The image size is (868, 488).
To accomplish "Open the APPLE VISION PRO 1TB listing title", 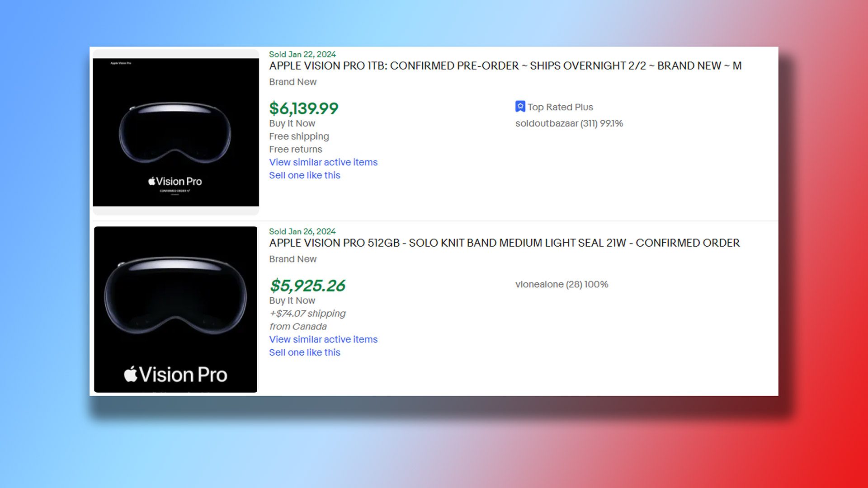I will tap(505, 66).
